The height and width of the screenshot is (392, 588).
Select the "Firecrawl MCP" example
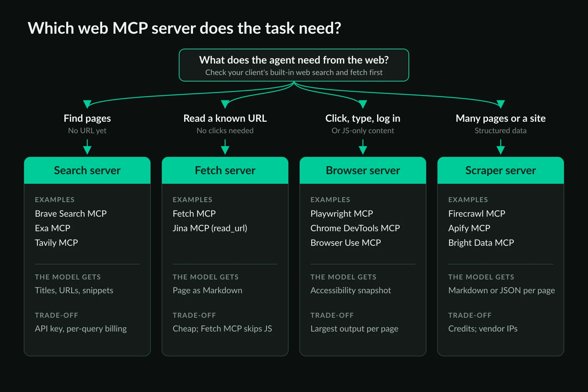(477, 214)
